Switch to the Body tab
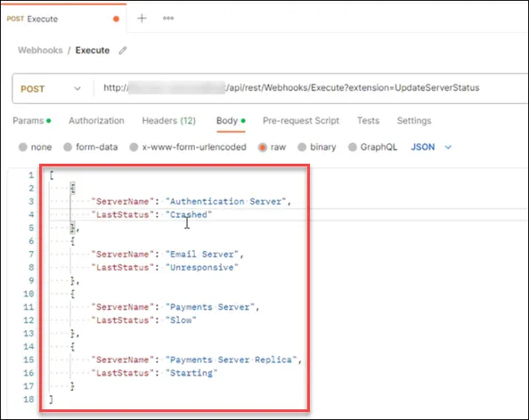This screenshot has width=529, height=420. [231, 121]
